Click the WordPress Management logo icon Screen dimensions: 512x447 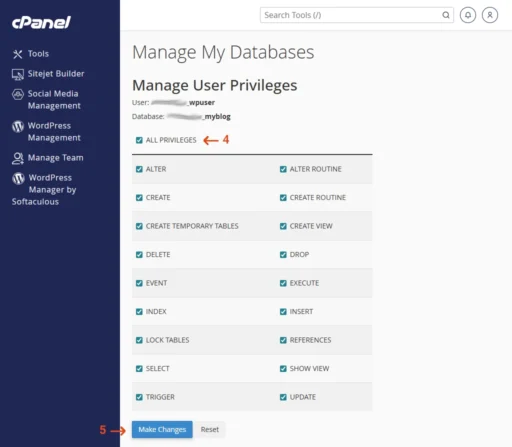click(x=18, y=126)
